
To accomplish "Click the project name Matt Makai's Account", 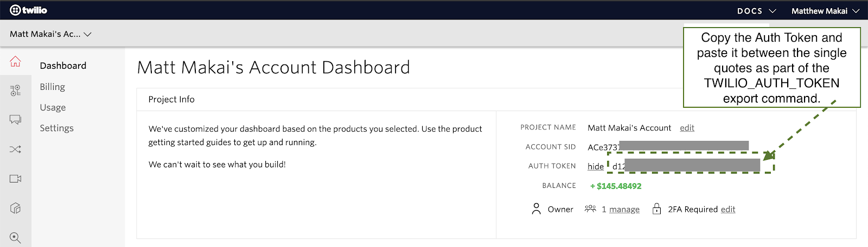I will (629, 128).
